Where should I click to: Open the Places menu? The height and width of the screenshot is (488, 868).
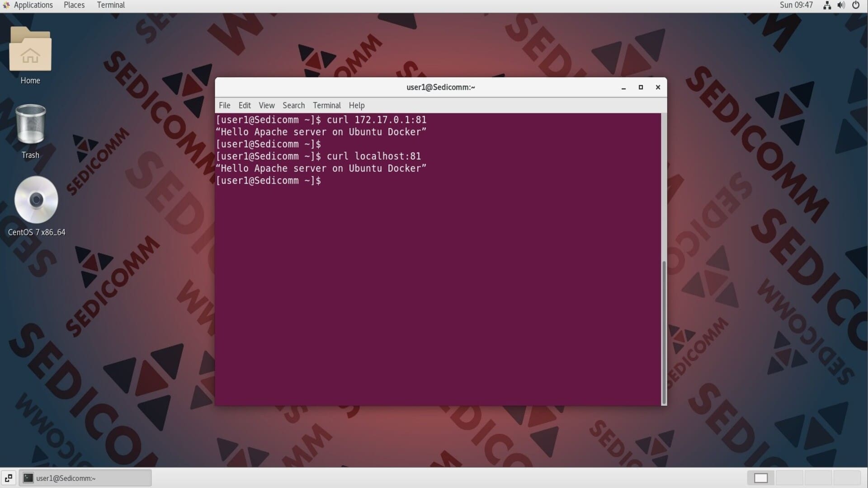74,5
